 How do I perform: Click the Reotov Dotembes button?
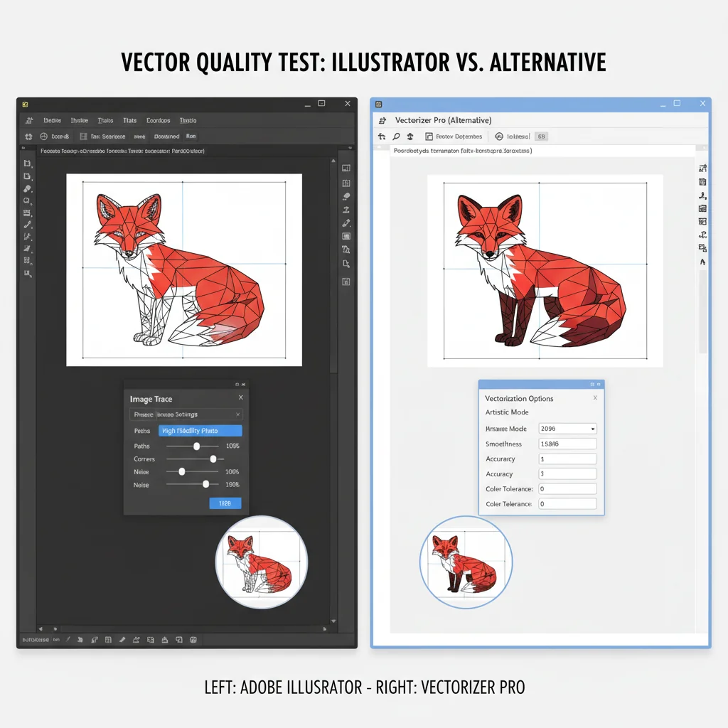(x=454, y=136)
